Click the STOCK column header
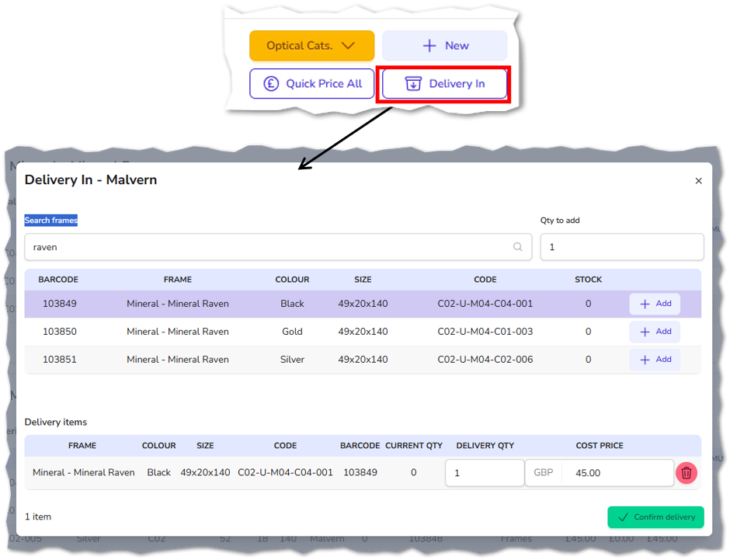Image resolution: width=730 pixels, height=560 pixels. point(588,280)
